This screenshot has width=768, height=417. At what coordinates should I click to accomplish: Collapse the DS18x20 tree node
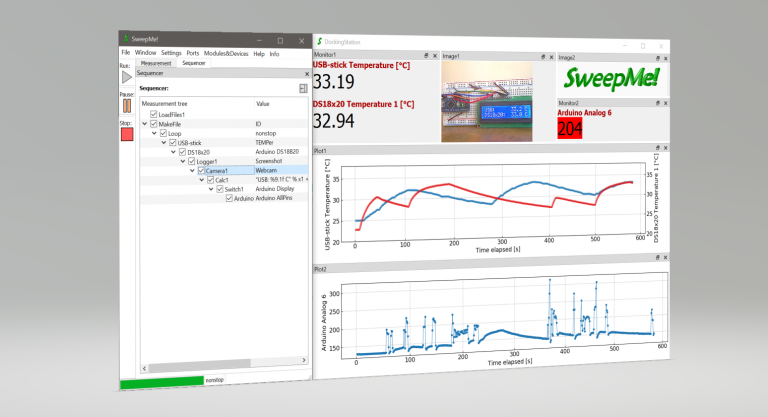coord(173,152)
